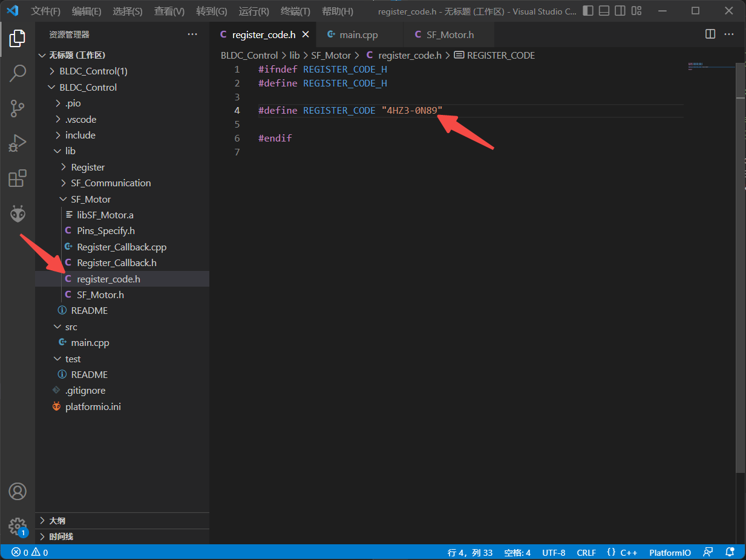The image size is (746, 560).
Task: Open platformio.ini in the explorer
Action: click(x=93, y=407)
